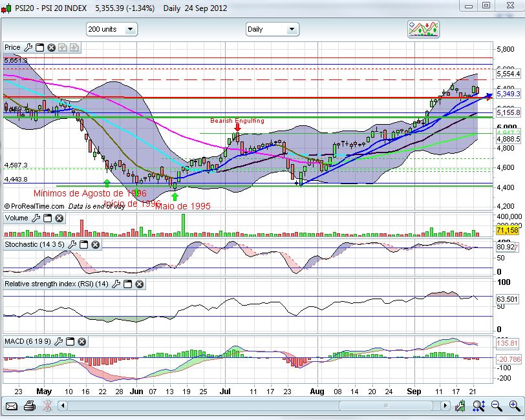The image size is (525, 420).
Task: Zoom in on the chart
Action: point(515,406)
